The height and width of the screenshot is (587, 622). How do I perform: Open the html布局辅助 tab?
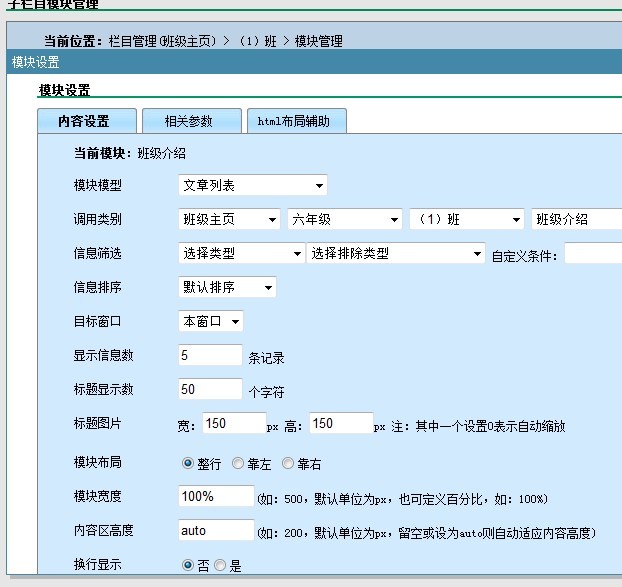click(x=296, y=121)
